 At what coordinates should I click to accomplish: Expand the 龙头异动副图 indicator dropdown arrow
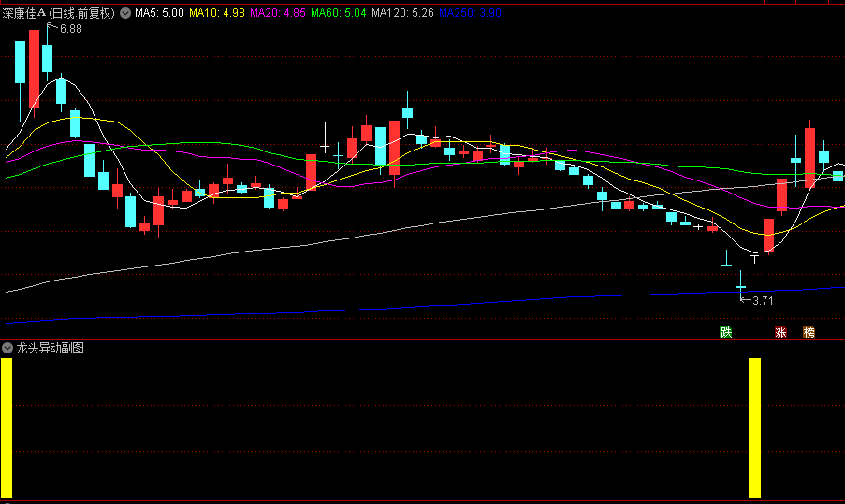point(7,348)
